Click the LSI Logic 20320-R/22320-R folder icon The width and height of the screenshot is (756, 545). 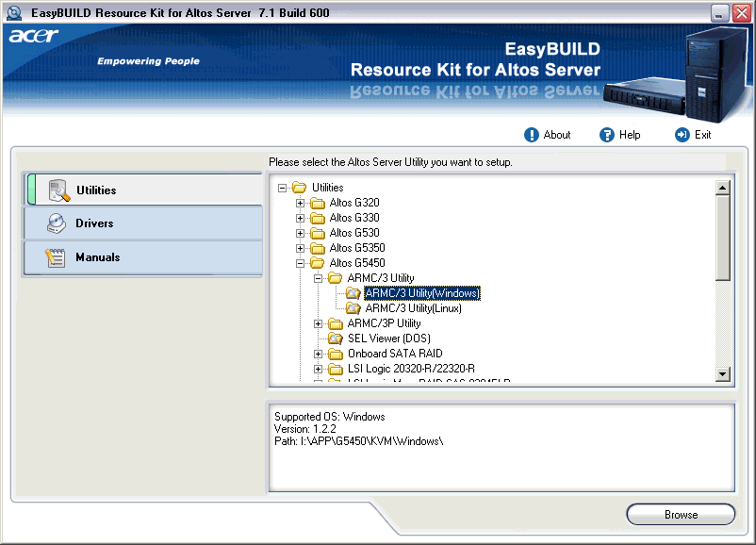pyautogui.click(x=335, y=369)
